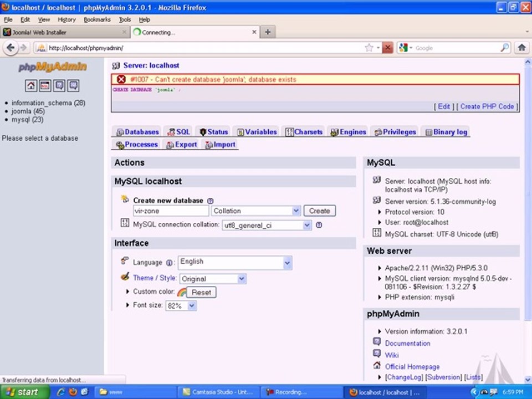532x399 pixels.
Task: Close the Connecting tab
Action: [254, 32]
